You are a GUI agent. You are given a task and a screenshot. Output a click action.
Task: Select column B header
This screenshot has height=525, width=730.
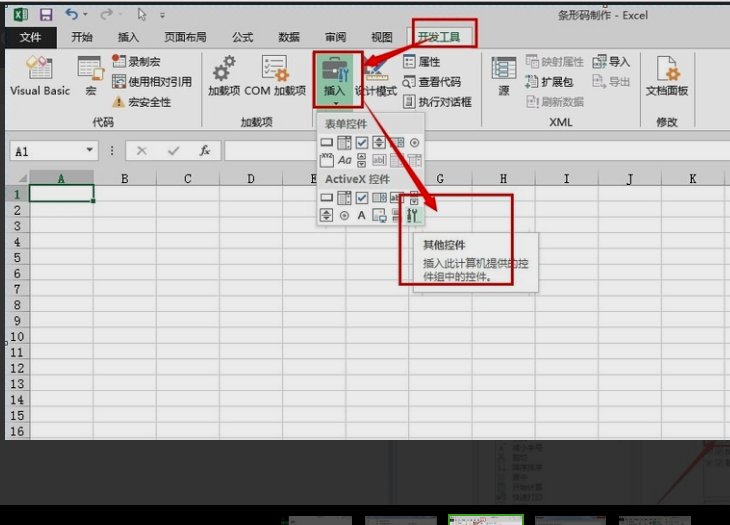coord(125,178)
